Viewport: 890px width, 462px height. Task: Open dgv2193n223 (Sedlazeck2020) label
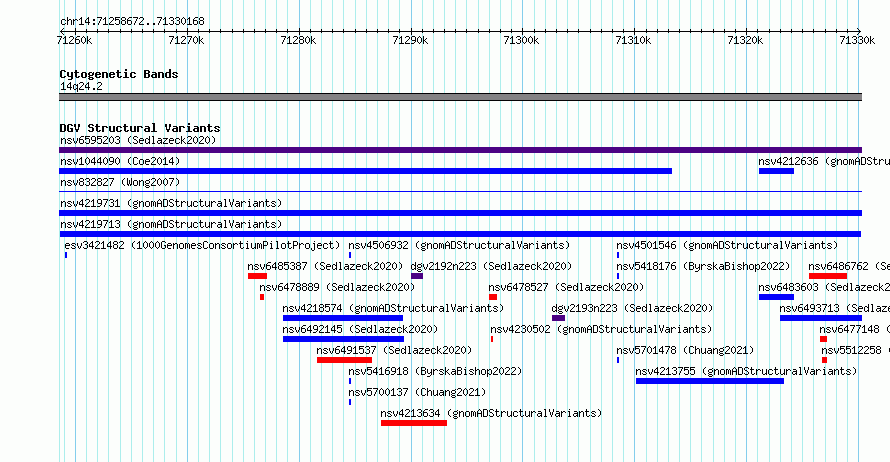point(632,308)
